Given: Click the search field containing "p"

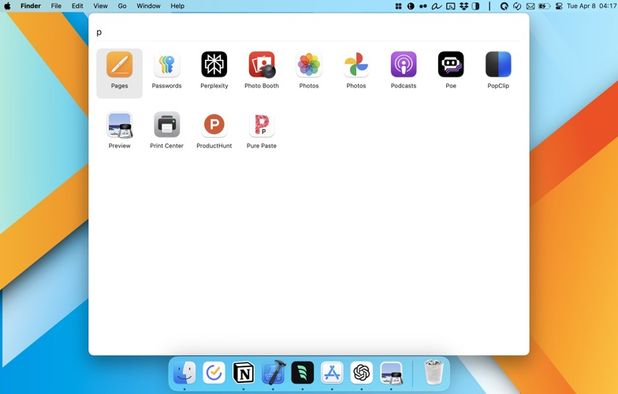Looking at the screenshot, I should tap(309, 32).
